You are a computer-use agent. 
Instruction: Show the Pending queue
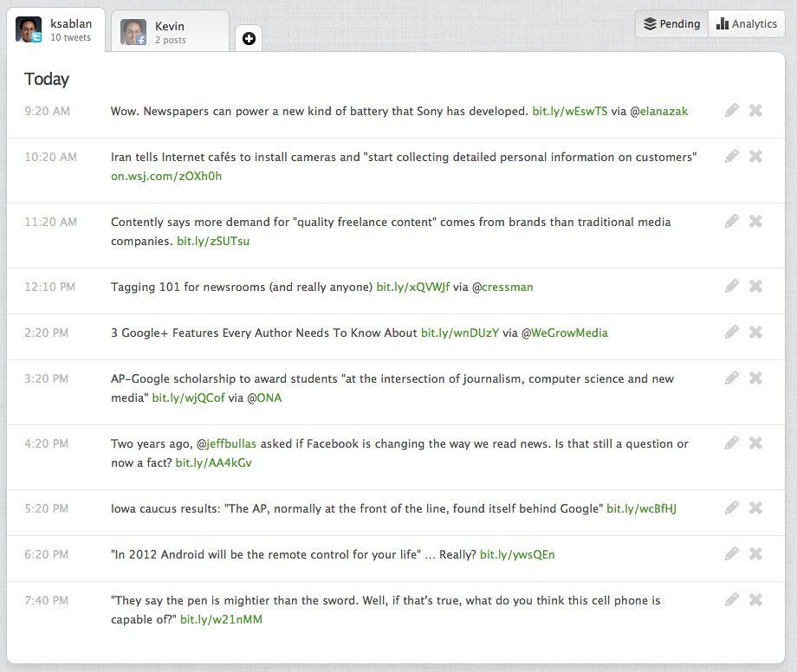point(672,24)
